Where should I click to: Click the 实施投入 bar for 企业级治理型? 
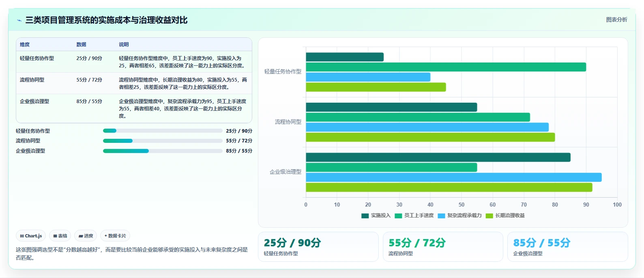(x=438, y=157)
